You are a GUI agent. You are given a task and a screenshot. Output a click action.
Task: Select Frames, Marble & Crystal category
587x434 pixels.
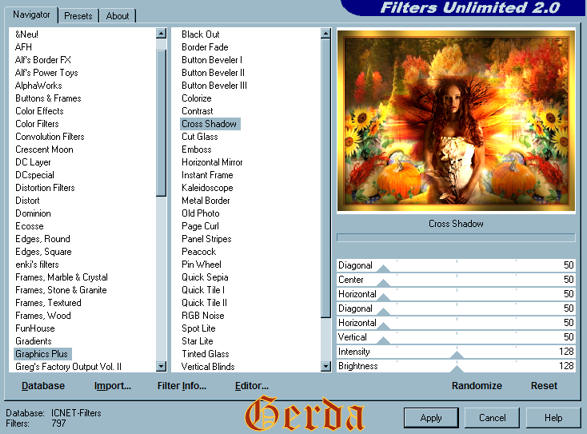coord(61,277)
